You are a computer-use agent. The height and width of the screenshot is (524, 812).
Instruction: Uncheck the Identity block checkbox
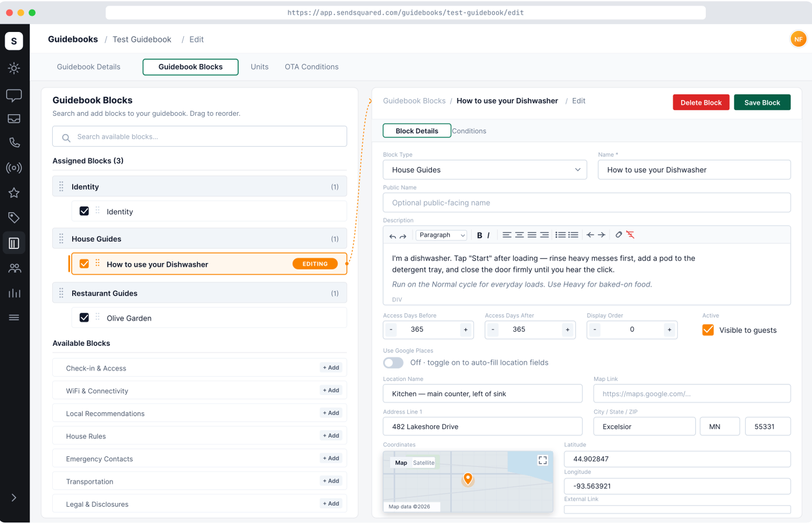(84, 211)
